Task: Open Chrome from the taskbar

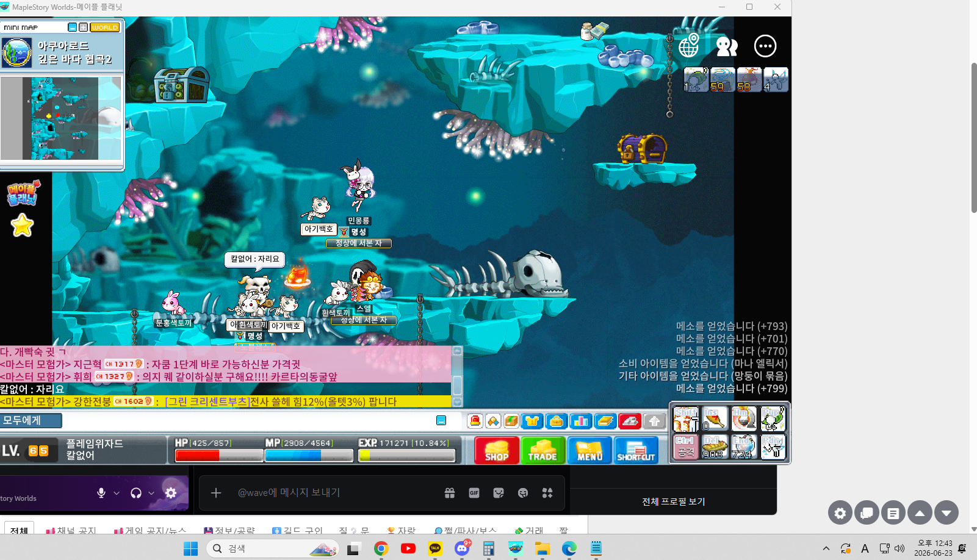Action: 381,548
